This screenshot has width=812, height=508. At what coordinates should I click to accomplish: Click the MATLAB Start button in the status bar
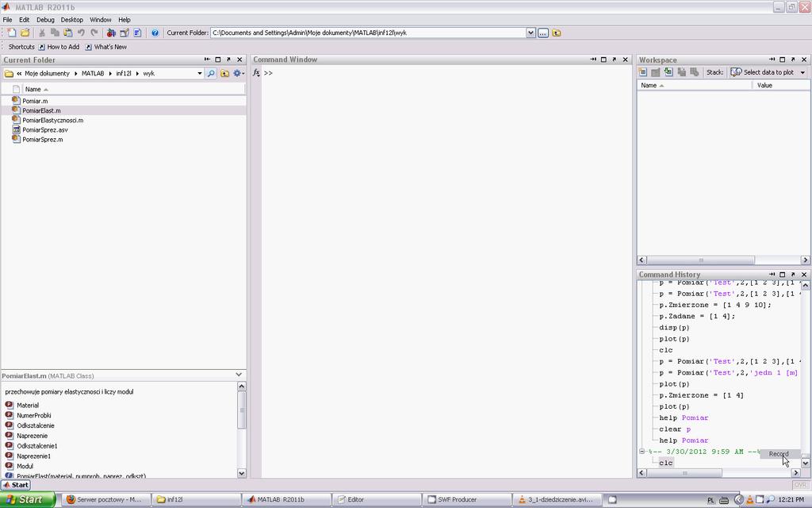click(16, 485)
